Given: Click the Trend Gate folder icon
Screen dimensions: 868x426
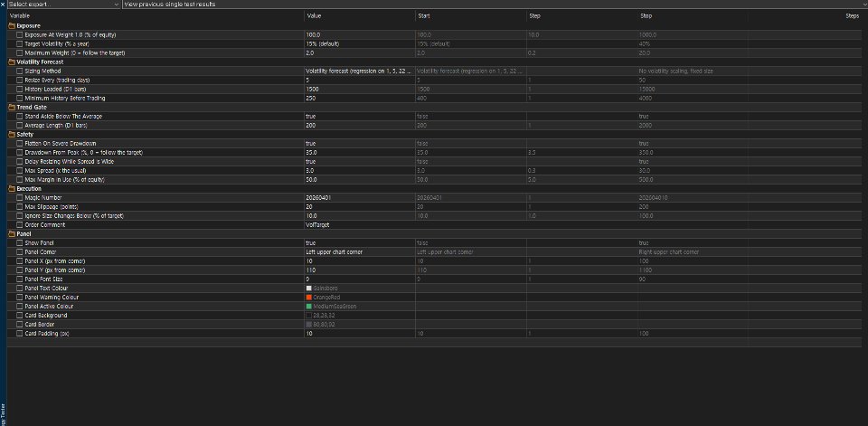Looking at the screenshot, I should (12, 107).
